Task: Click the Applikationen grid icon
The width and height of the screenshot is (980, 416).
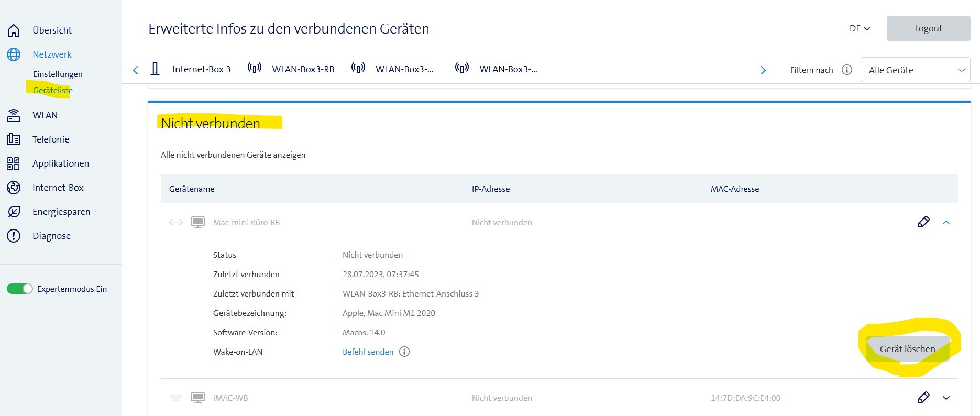Action: pos(14,163)
